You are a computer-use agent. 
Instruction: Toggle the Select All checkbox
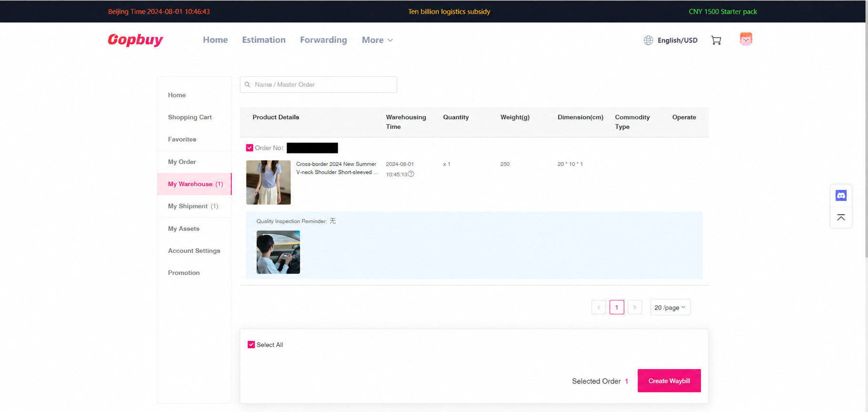coord(251,345)
